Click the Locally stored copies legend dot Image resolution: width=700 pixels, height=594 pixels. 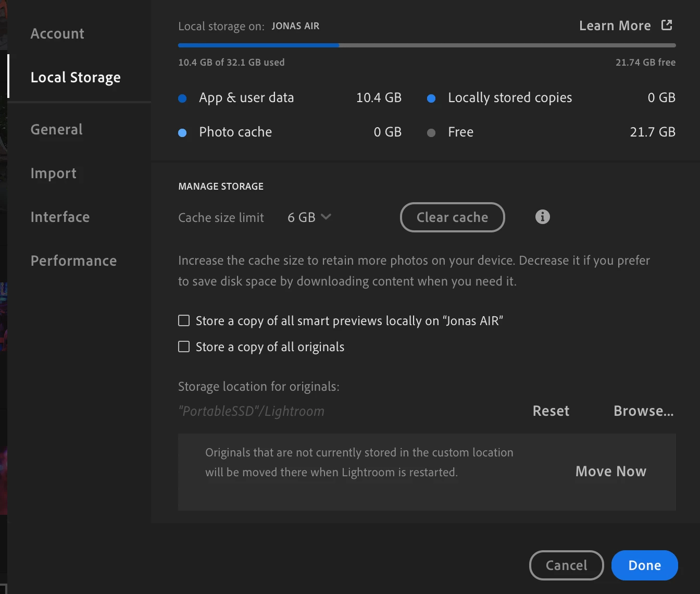pyautogui.click(x=431, y=98)
